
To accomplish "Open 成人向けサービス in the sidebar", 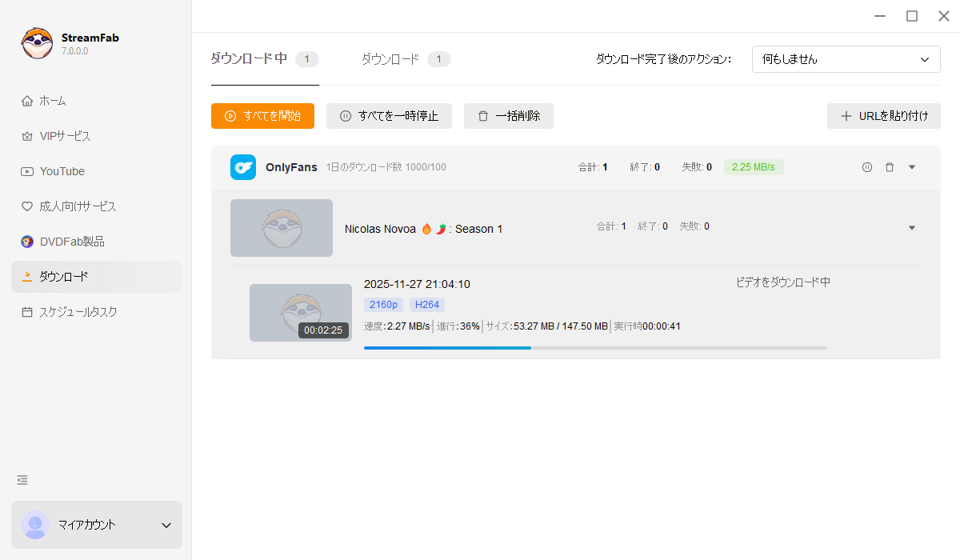I will (x=77, y=206).
